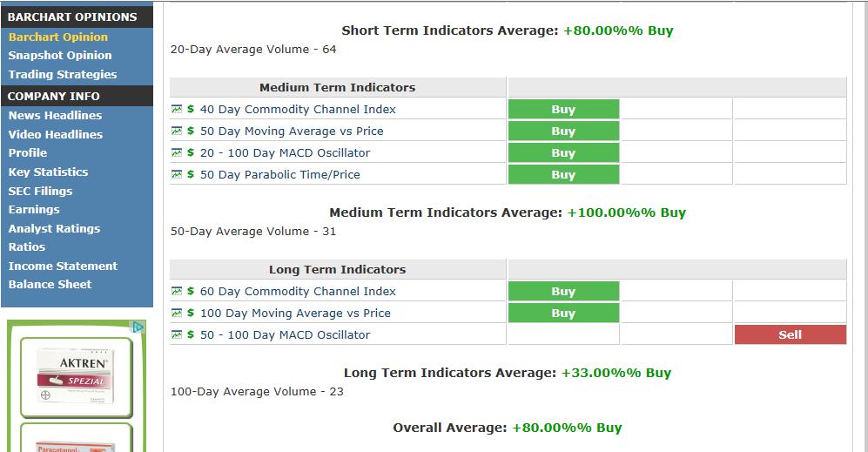Open chart icon for 60 Day Commodity Channel Index
868x452 pixels.
(x=177, y=291)
